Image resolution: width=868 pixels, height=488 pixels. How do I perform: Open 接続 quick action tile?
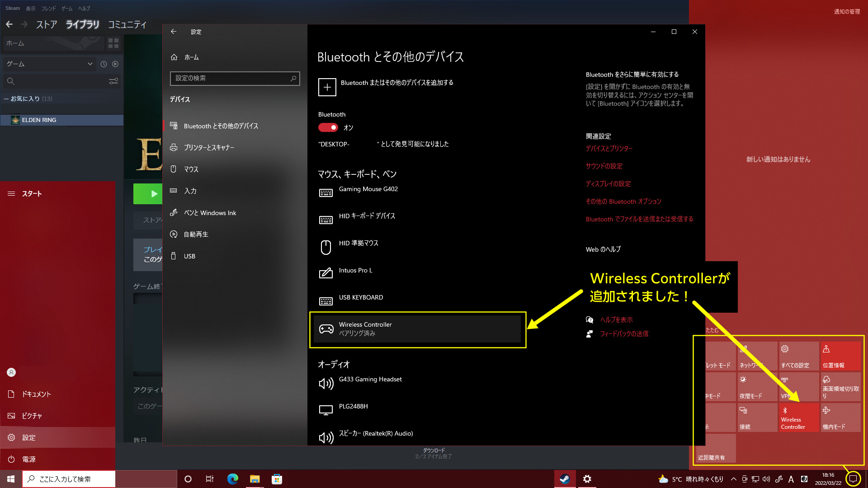tap(757, 417)
